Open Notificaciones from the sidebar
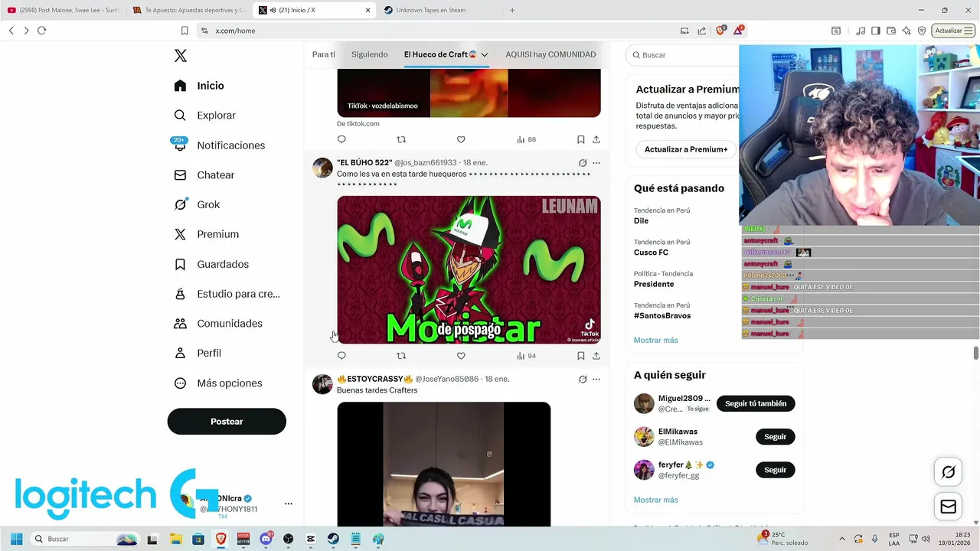 [219, 145]
